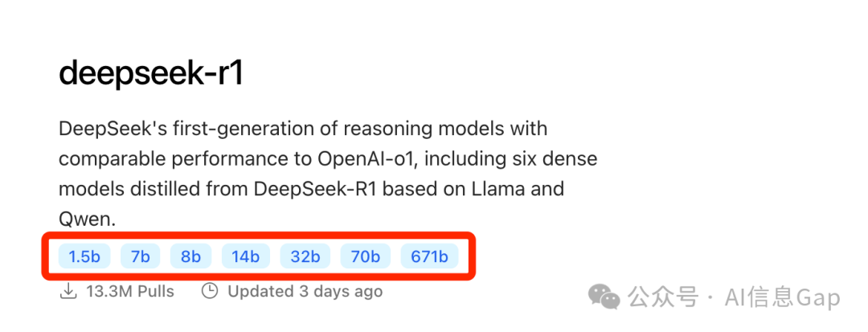Click the Updated 3 days ago text
Screen dimensions: 868x332
(305, 291)
